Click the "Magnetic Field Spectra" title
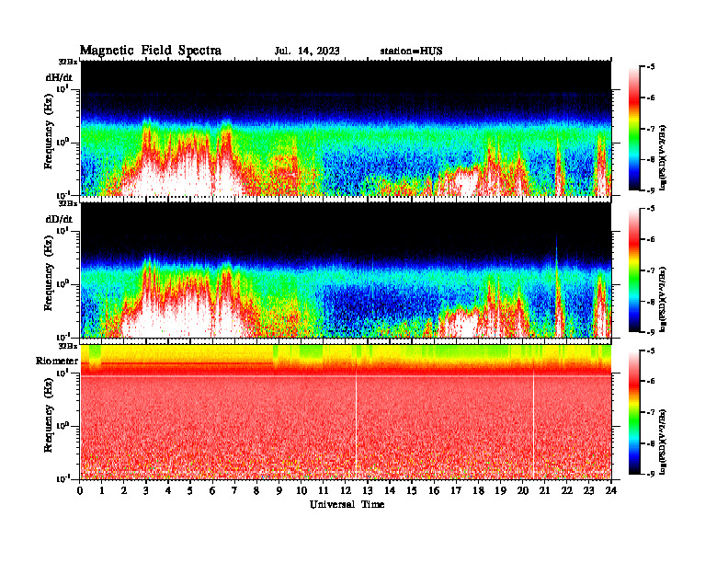Screen dimensions: 728x563 point(151,51)
